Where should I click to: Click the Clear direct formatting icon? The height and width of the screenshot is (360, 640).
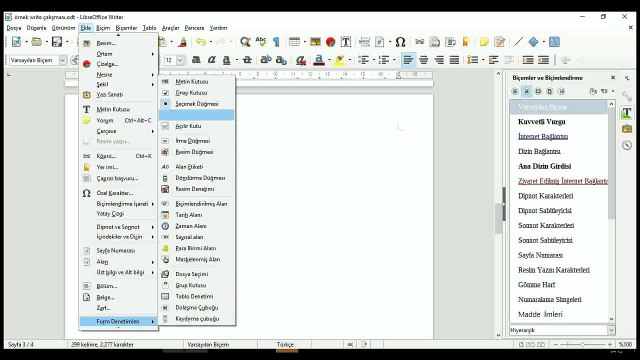tap(301, 60)
